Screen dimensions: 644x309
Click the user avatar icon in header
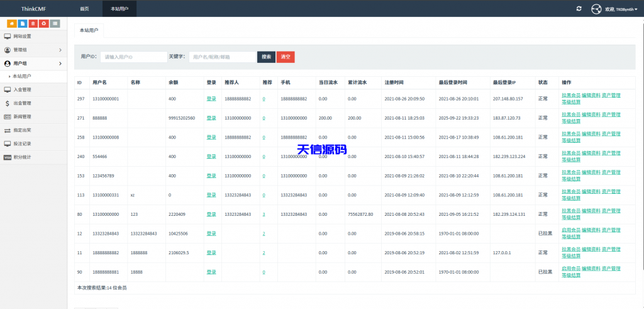596,9
